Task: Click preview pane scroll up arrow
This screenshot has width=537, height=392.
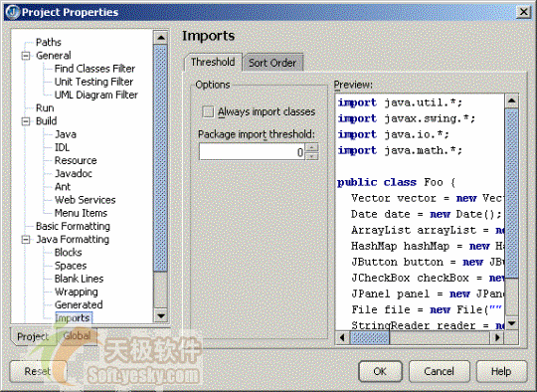Action: click(x=512, y=100)
